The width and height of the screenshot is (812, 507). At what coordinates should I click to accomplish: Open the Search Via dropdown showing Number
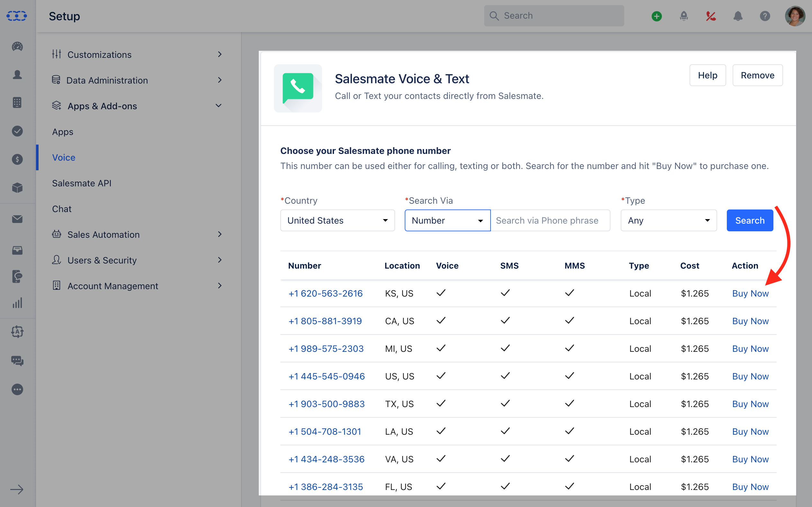tap(447, 220)
